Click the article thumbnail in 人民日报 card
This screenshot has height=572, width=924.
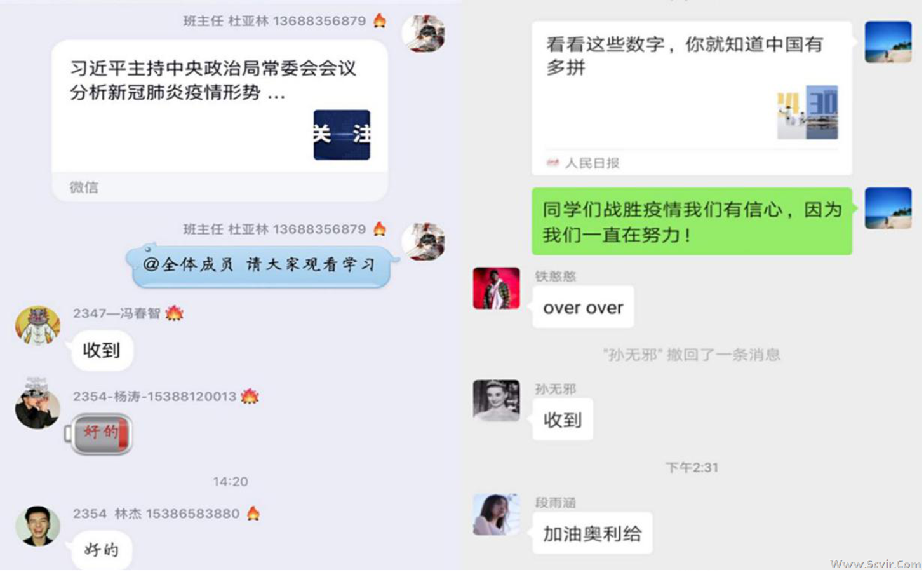click(807, 112)
